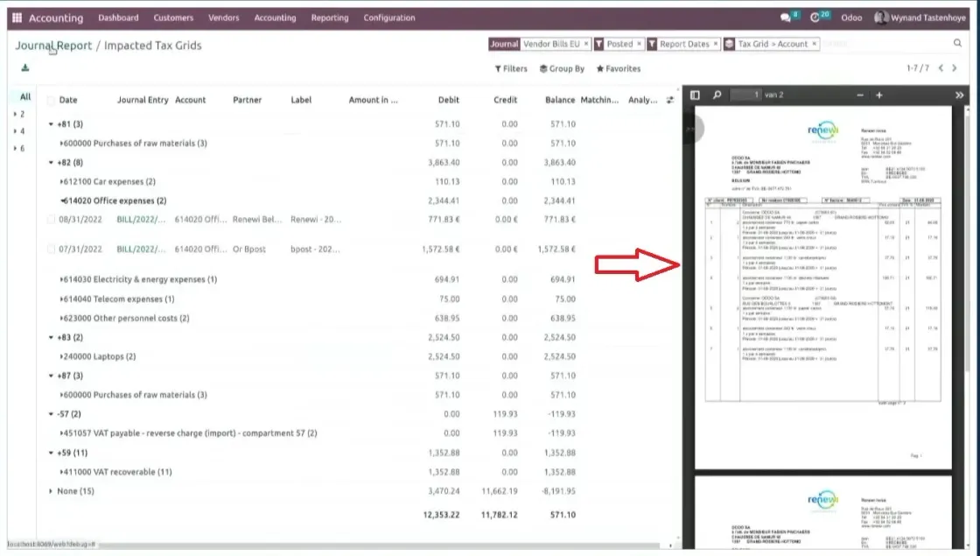Open the activities clock icon
This screenshot has width=980, height=556.
[815, 18]
